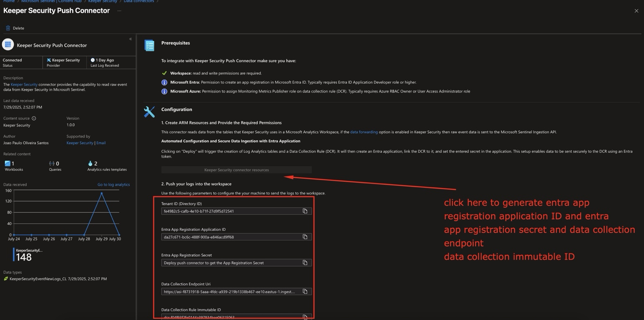Open the data forwarding link
This screenshot has width=644, height=320.
coord(364,132)
